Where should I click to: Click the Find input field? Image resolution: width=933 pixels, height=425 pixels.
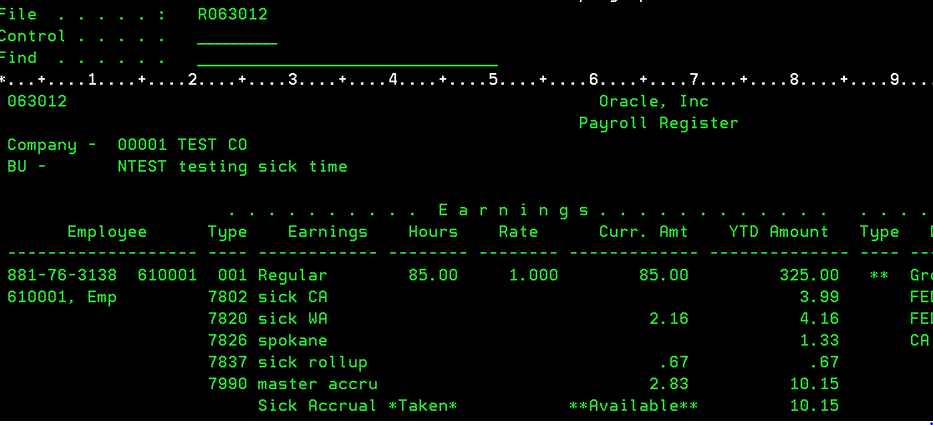(x=347, y=59)
